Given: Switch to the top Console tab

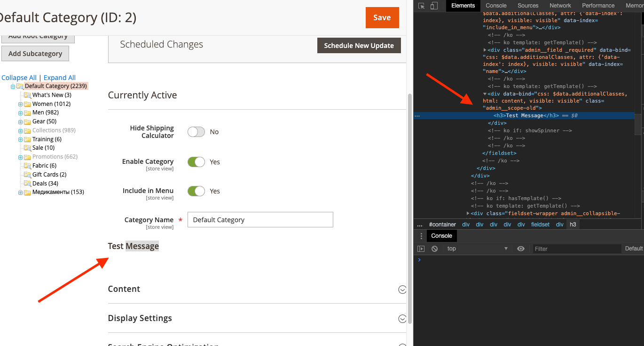Looking at the screenshot, I should tap(496, 6).
